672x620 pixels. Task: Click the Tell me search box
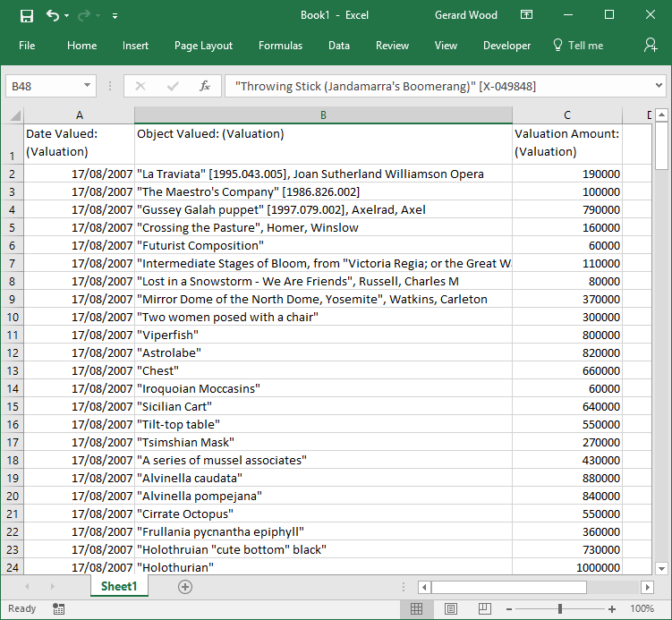tap(578, 46)
